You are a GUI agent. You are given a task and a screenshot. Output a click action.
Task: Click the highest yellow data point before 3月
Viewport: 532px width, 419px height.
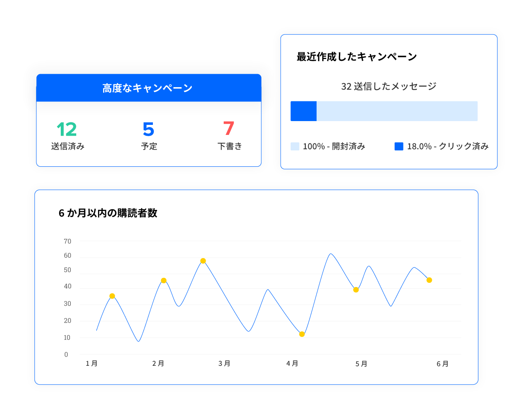point(203,261)
